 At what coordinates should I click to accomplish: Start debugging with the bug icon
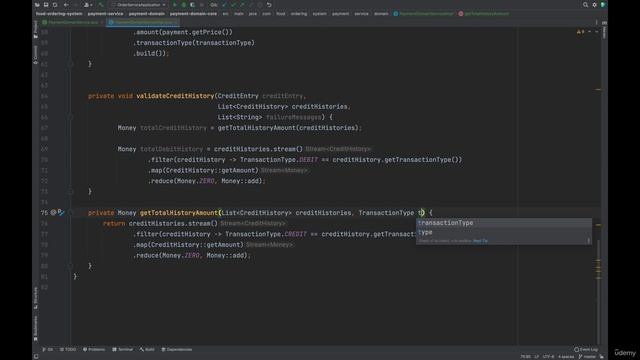[x=183, y=5]
